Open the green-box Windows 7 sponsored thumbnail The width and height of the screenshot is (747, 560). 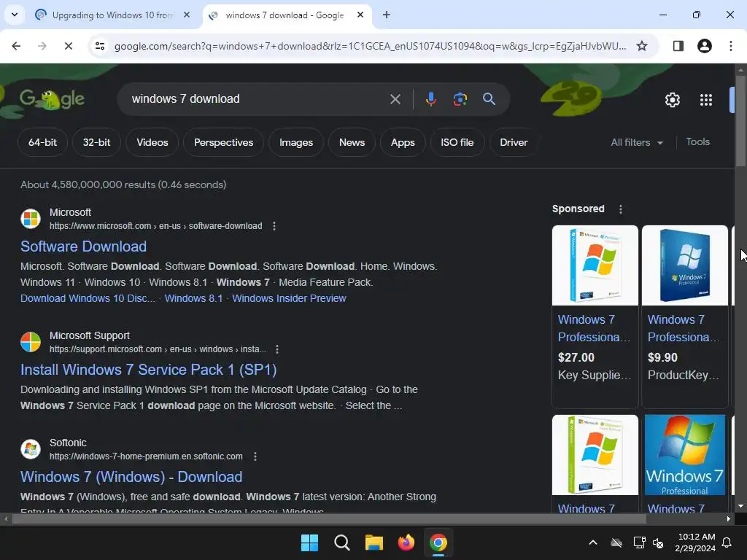pyautogui.click(x=595, y=455)
